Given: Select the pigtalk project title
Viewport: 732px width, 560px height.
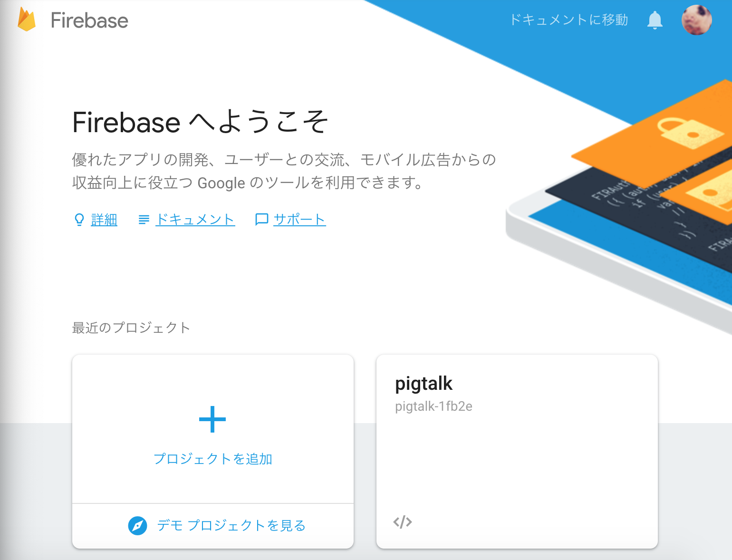Looking at the screenshot, I should pos(424,384).
